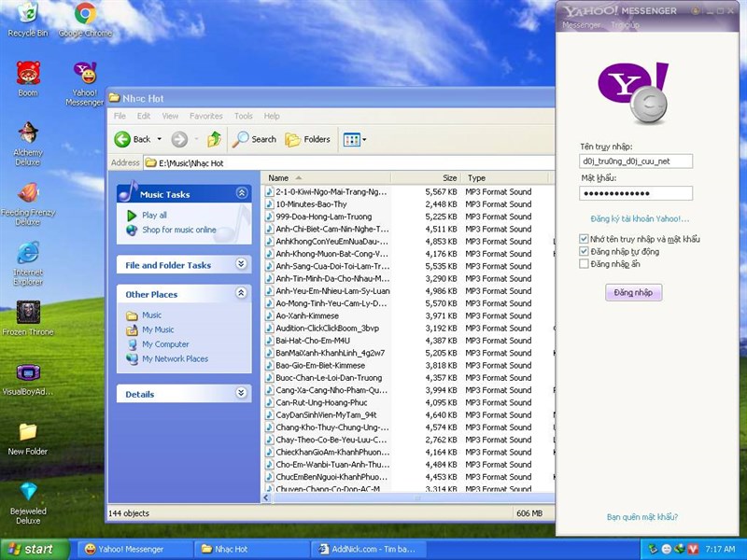Click the red V system tray icon
Image resolution: width=747 pixels, height=560 pixels.
point(694,550)
